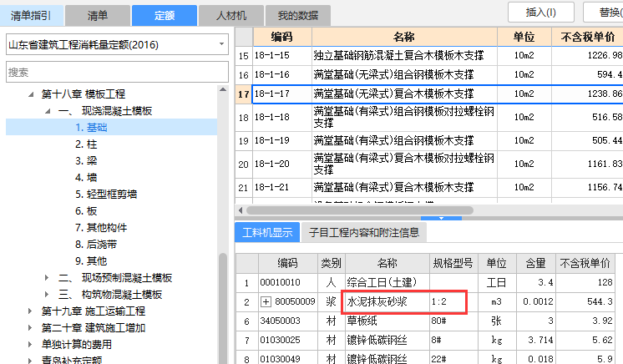
Task: Select row 18-1-20 quota entry
Action: [429, 164]
